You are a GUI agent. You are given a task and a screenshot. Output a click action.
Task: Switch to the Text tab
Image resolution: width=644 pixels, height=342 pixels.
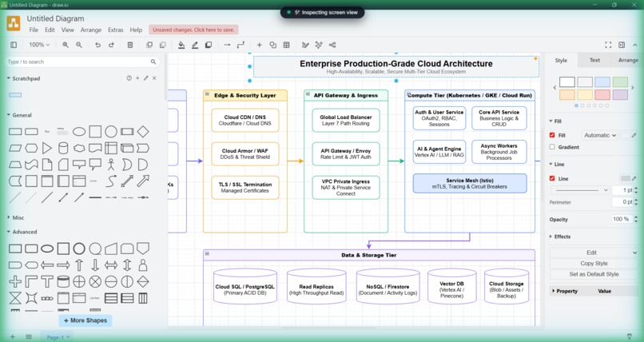[594, 60]
